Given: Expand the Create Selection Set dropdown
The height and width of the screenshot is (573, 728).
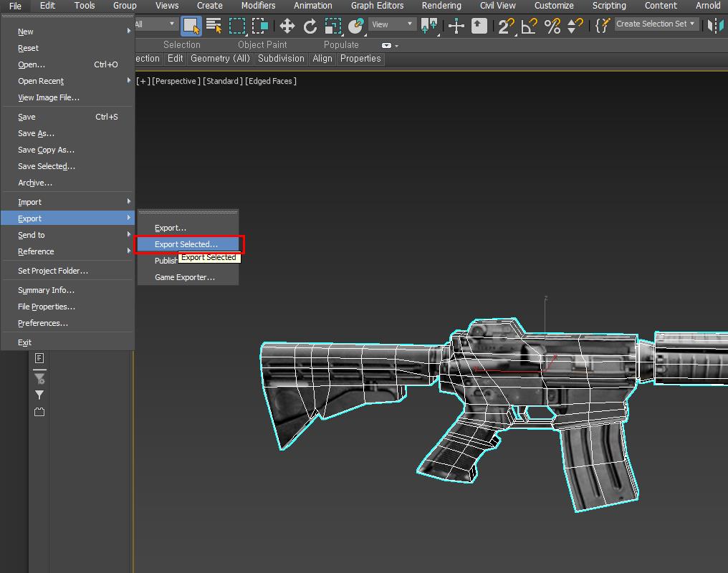Looking at the screenshot, I should pyautogui.click(x=656, y=24).
